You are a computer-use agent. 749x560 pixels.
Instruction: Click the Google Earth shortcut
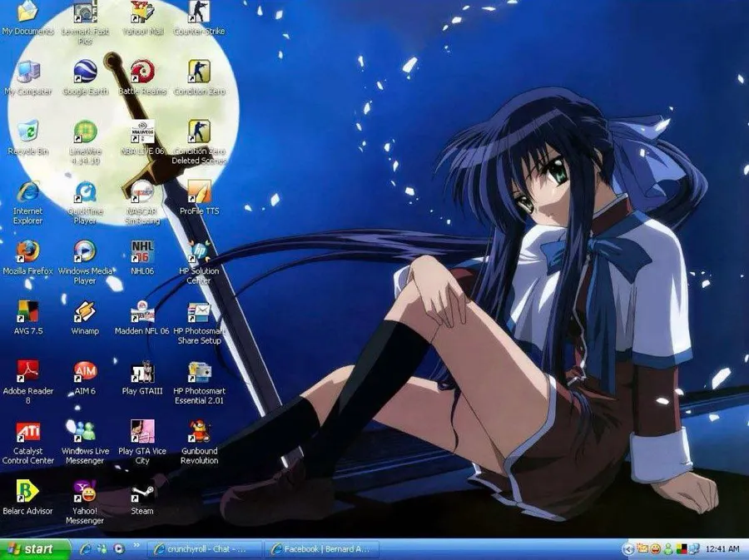[x=85, y=78]
